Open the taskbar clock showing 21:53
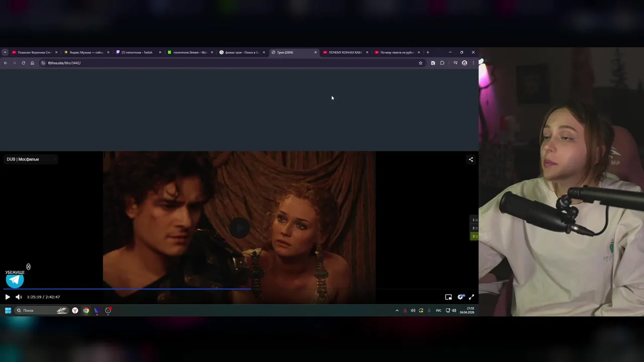644x362 pixels. pos(467,311)
